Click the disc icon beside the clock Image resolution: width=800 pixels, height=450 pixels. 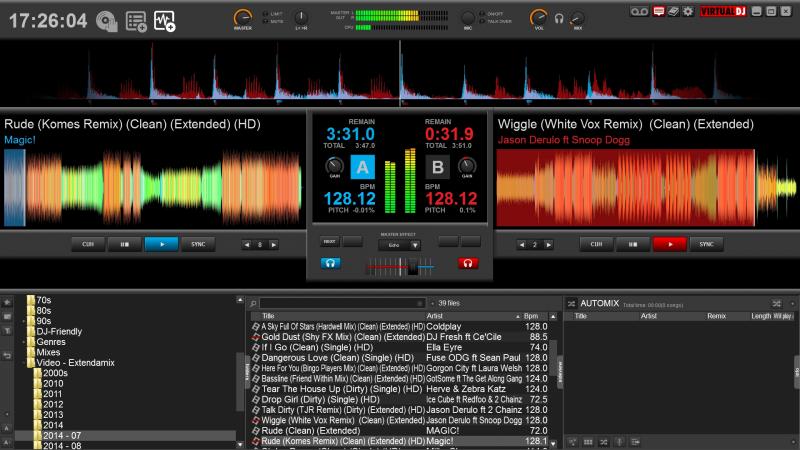click(107, 20)
